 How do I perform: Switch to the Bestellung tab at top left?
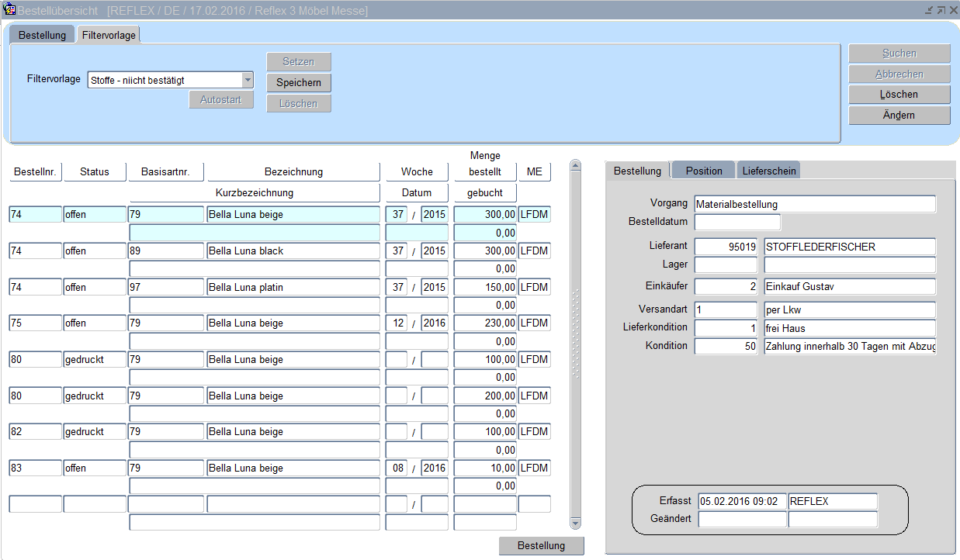tap(42, 36)
